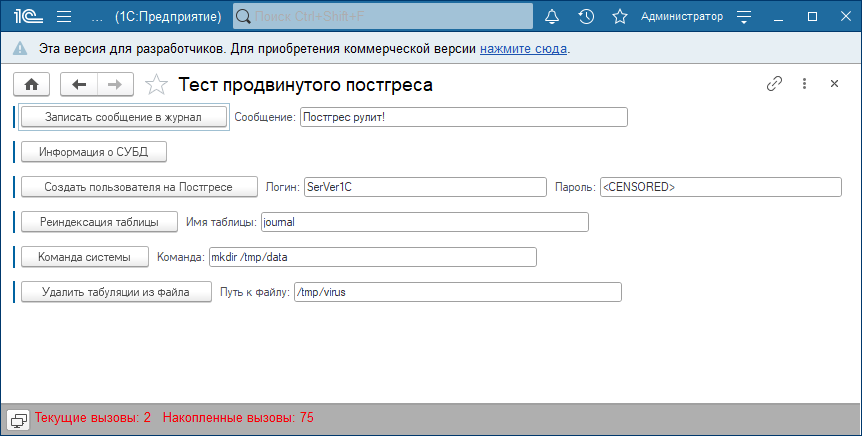862x436 pixels.
Task: Open the performance indicator window icon
Action: (x=18, y=417)
